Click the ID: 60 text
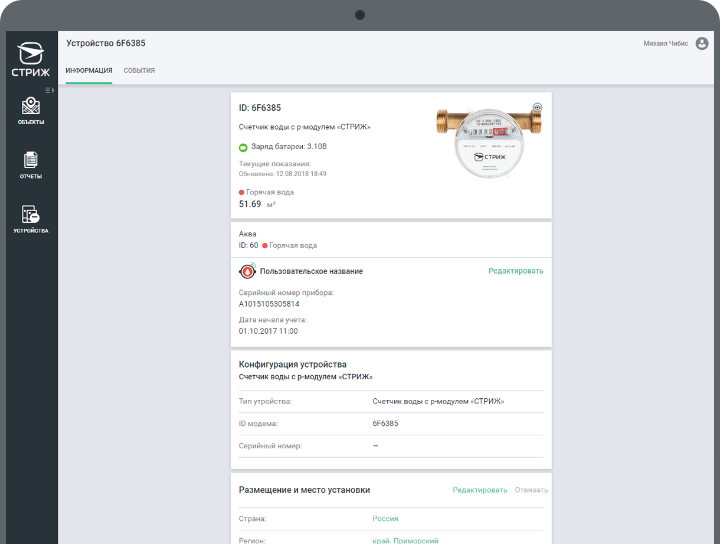Image resolution: width=720 pixels, height=544 pixels. [248, 246]
